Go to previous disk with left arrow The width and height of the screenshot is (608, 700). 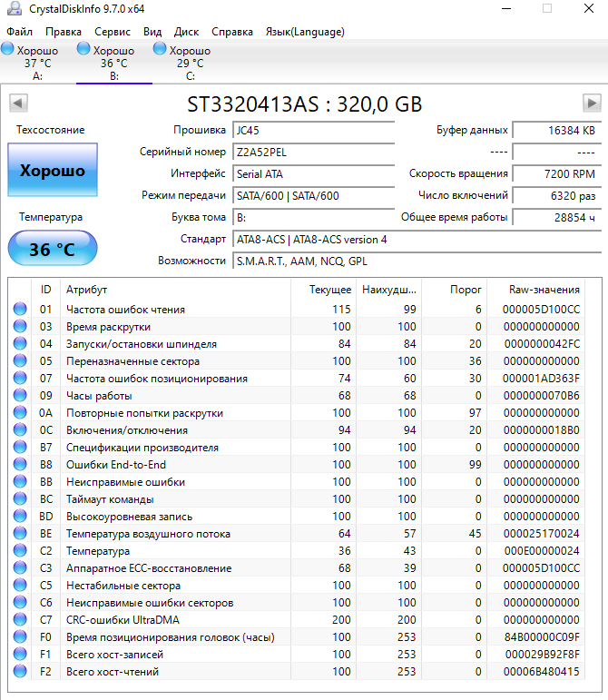coord(18,104)
